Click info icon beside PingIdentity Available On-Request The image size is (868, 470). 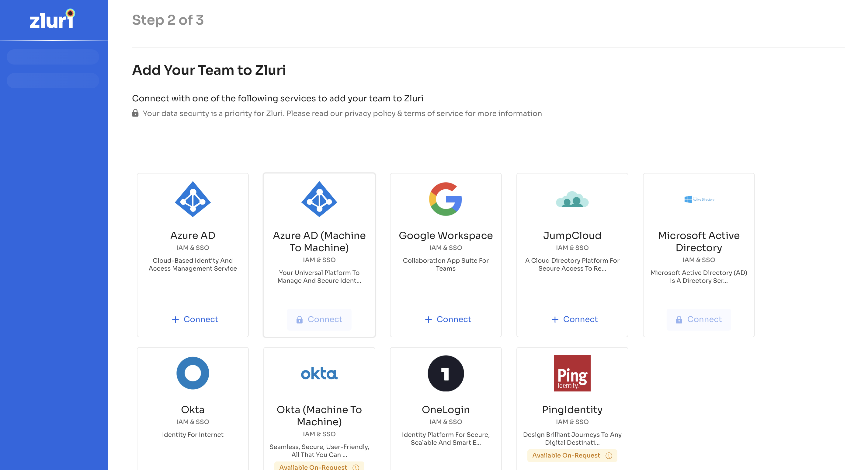click(x=609, y=455)
